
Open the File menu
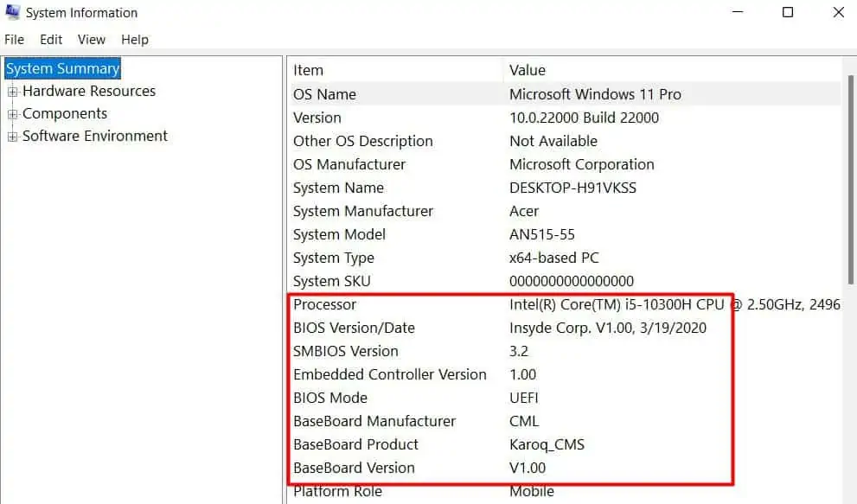tap(14, 40)
